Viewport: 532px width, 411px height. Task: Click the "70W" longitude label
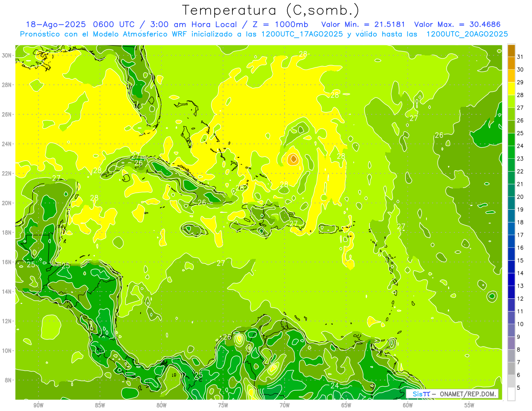[285, 405]
